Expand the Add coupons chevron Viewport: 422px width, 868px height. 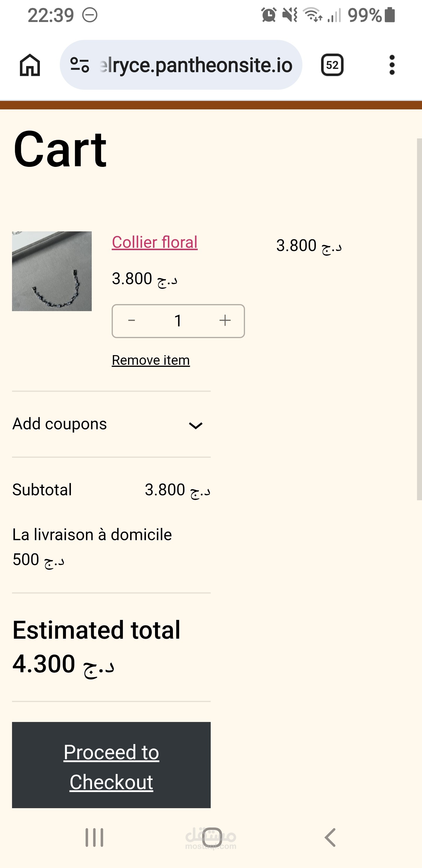195,425
